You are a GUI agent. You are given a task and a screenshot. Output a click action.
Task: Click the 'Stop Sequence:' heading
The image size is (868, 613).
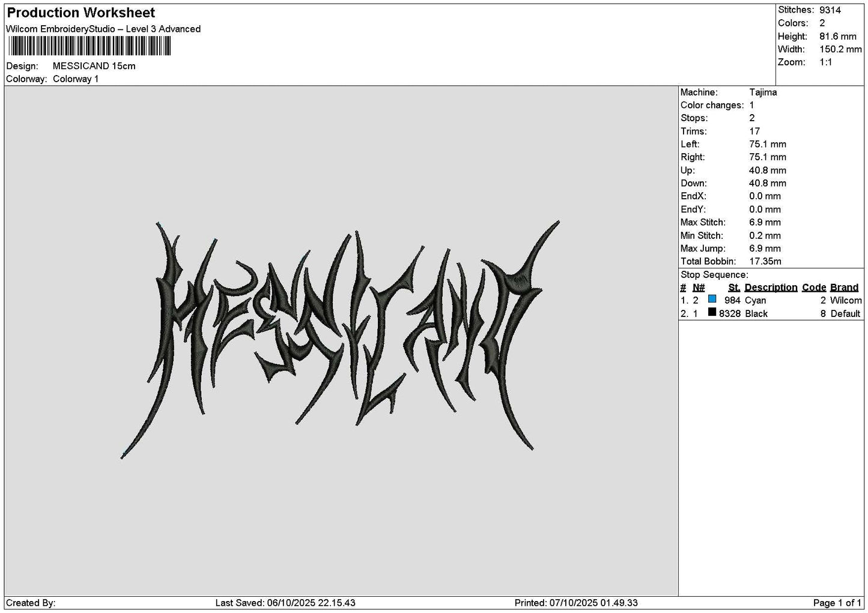714,275
